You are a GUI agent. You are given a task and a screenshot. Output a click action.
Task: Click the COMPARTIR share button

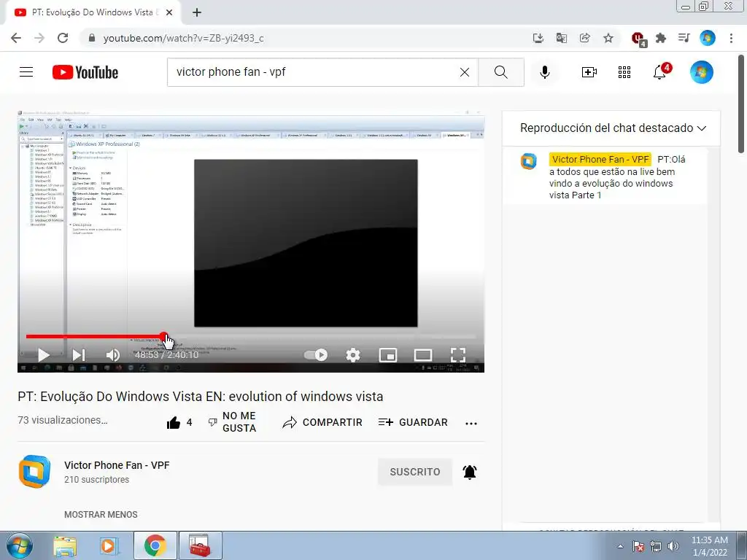click(x=322, y=422)
